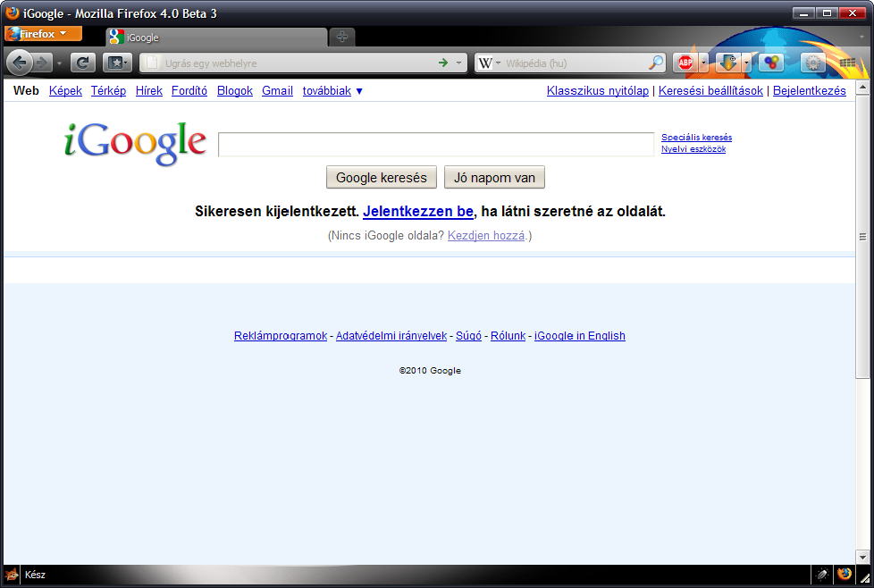The width and height of the screenshot is (874, 588).
Task: Click the pencil icon in status bar
Action: pos(823,574)
